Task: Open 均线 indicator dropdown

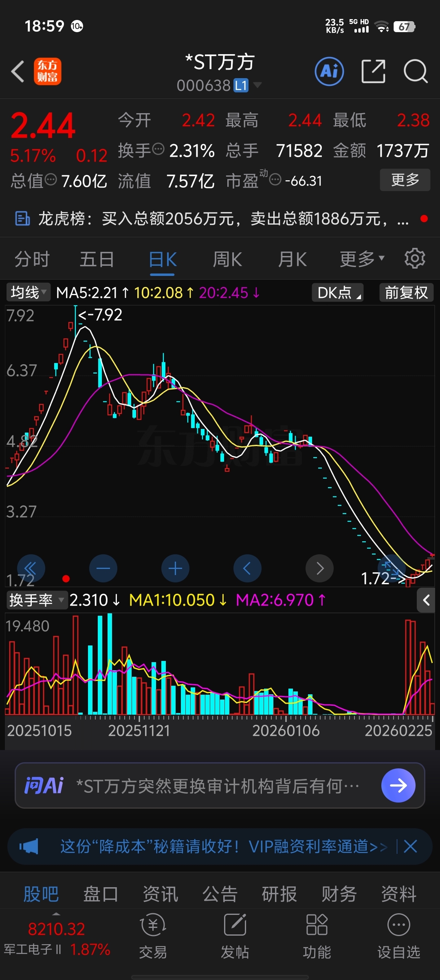Action: [x=28, y=292]
